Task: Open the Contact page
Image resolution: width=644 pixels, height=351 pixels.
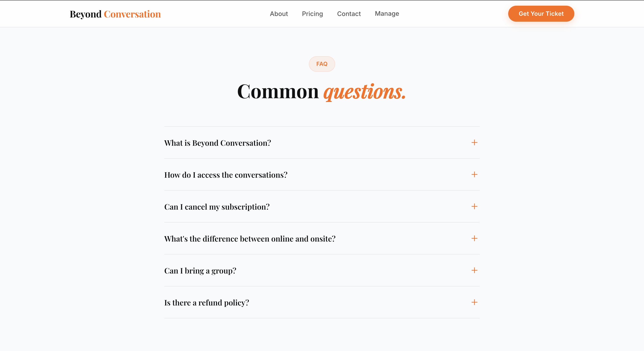Action: [x=349, y=14]
